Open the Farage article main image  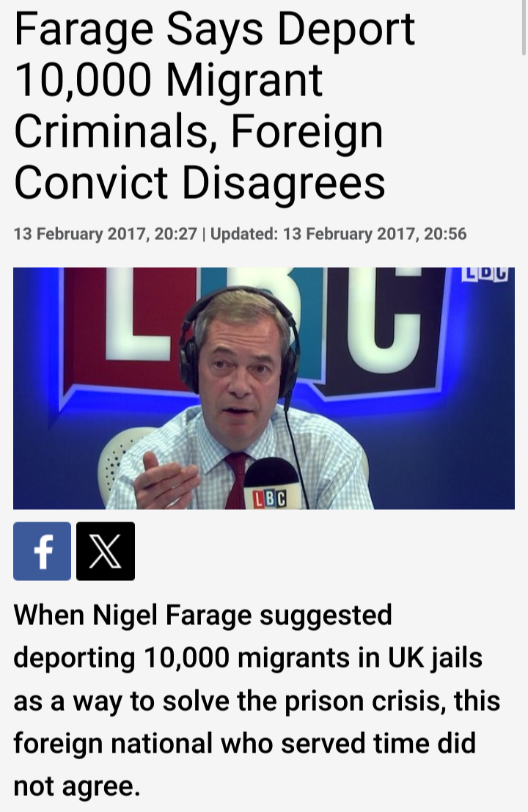[264, 388]
